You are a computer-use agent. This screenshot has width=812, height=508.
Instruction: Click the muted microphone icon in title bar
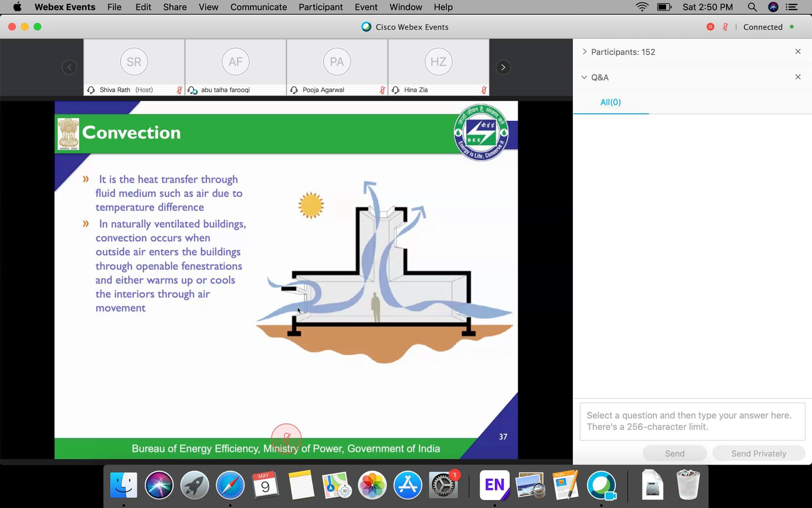tap(725, 27)
